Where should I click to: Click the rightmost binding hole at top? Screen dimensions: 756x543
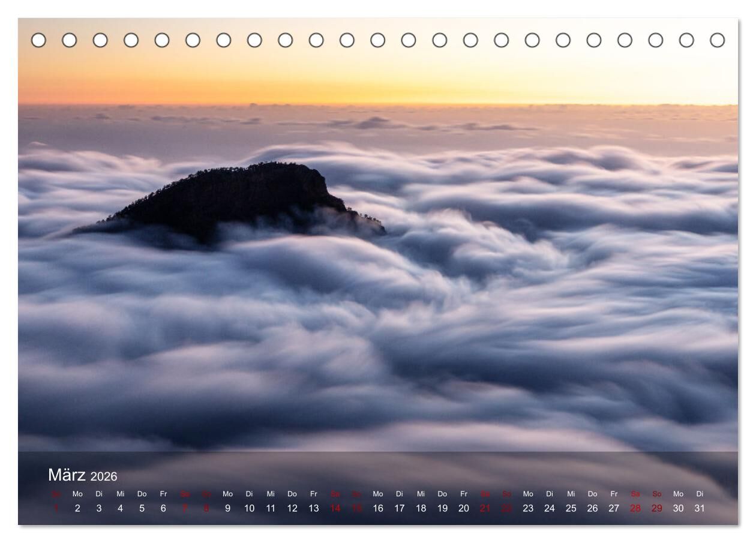point(717,40)
